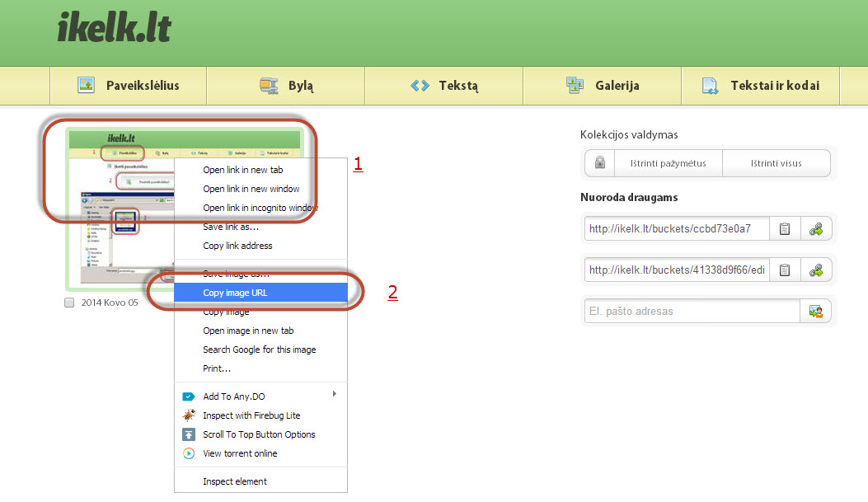
Task: Click the Any.DO checkmark icon in context menu
Action: point(189,396)
